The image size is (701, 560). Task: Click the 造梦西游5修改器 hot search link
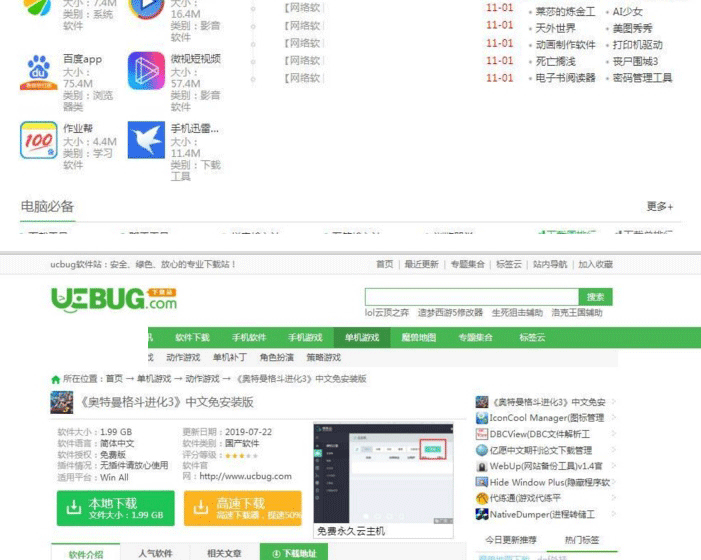coord(450,312)
